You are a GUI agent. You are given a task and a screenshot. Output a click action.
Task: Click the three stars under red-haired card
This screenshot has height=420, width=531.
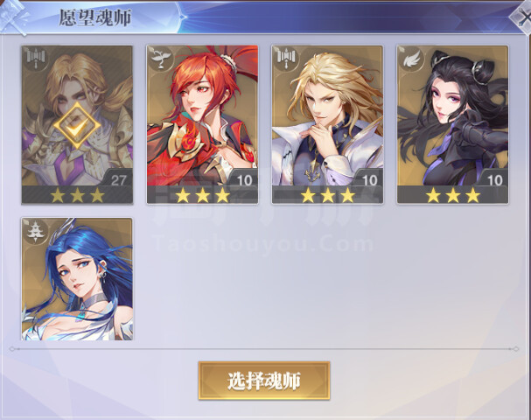tap(202, 195)
